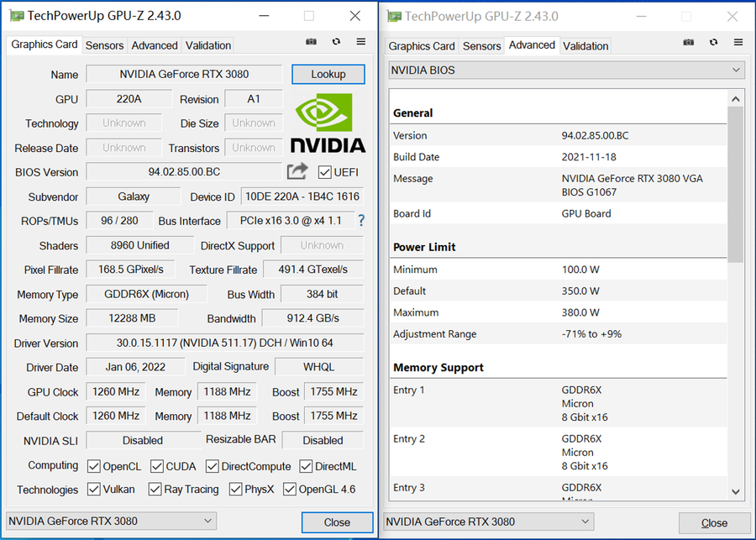Click the camera icon in right window

tap(689, 43)
